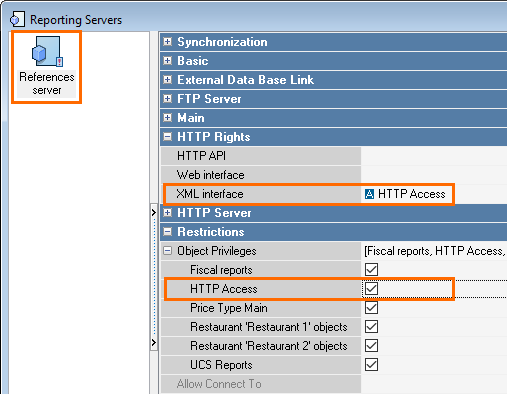Click the Reporting Servers title icon
The width and height of the screenshot is (507, 394).
[17, 19]
